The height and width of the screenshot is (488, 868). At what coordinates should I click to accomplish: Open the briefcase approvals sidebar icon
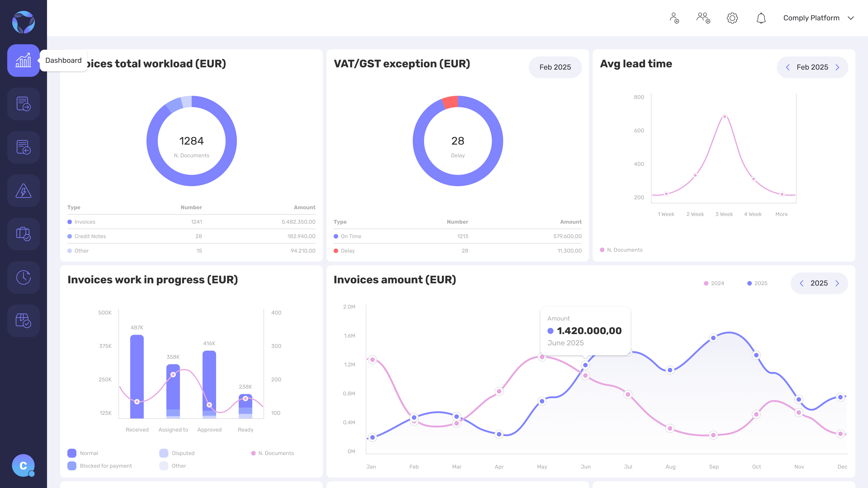click(23, 234)
